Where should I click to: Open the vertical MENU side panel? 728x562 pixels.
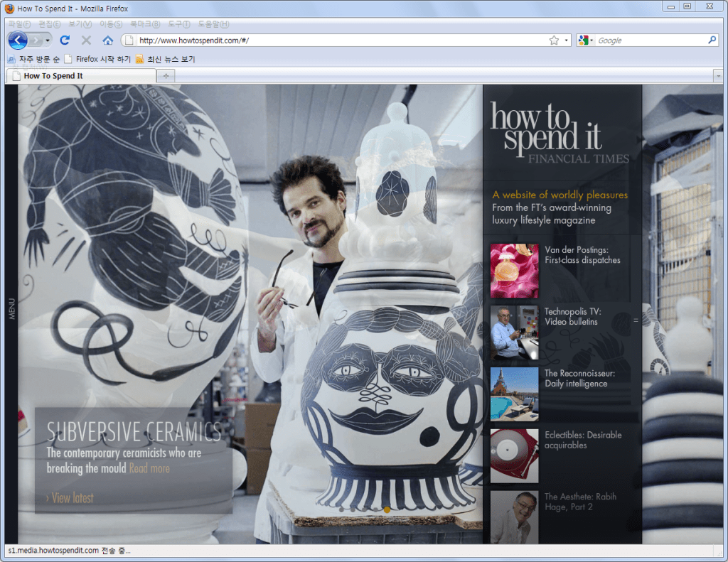11,309
